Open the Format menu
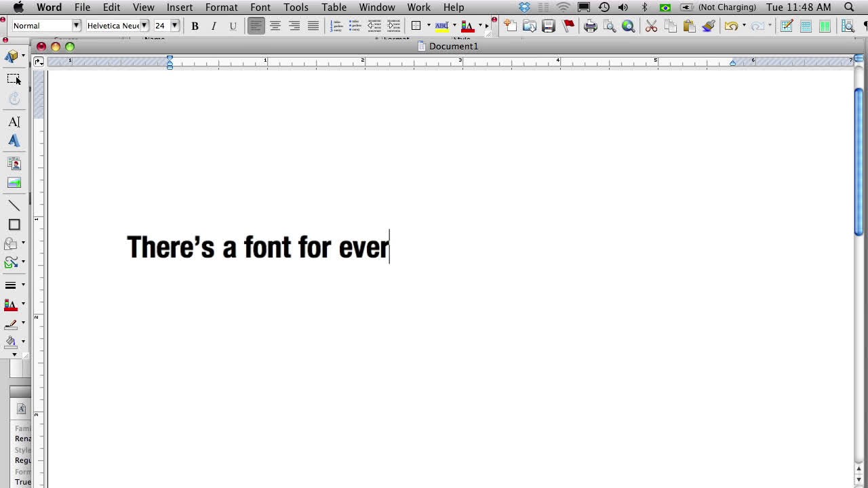Image resolution: width=868 pixels, height=488 pixels. 222,7
